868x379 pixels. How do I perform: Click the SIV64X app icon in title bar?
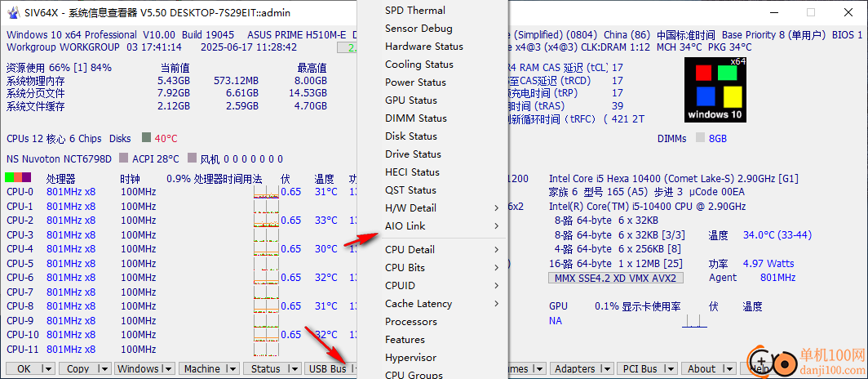tap(13, 12)
